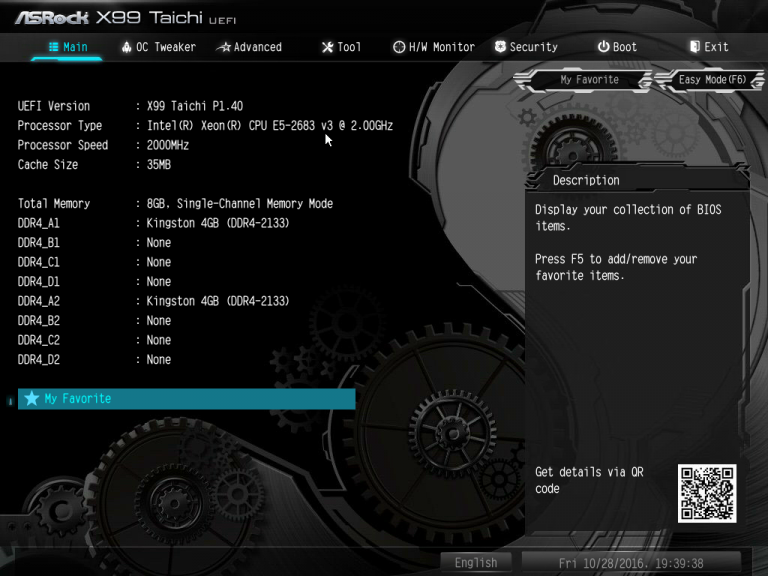Click the OC Tweaker rocket icon

(126, 47)
